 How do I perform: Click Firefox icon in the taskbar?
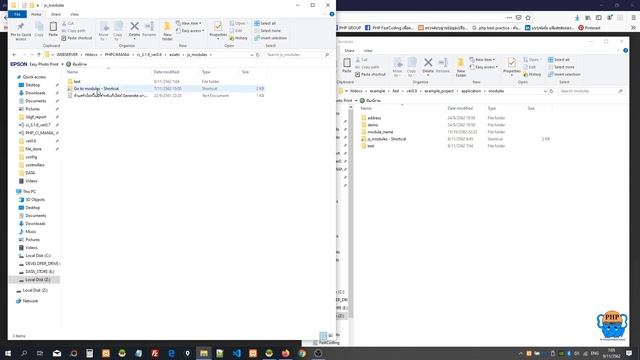(285, 353)
